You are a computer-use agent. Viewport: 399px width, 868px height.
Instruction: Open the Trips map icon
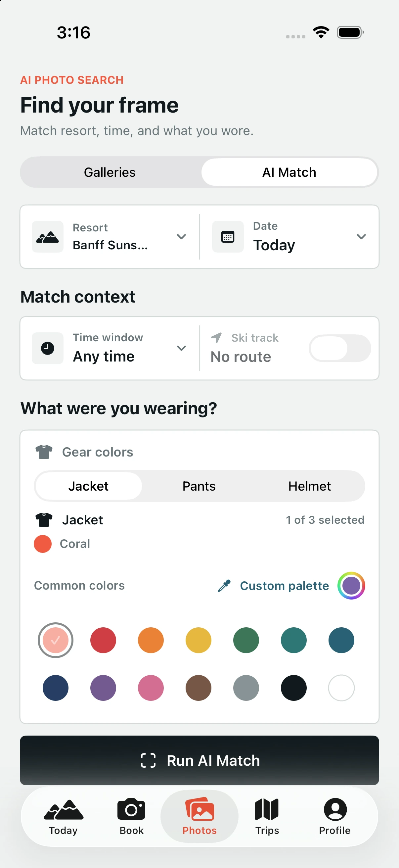[267, 809]
